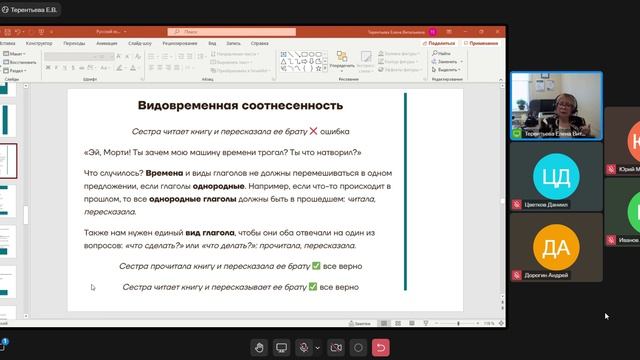Start slideshow from status bar icon
Image resolution: width=640 pixels, height=360 pixels.
click(x=426, y=323)
